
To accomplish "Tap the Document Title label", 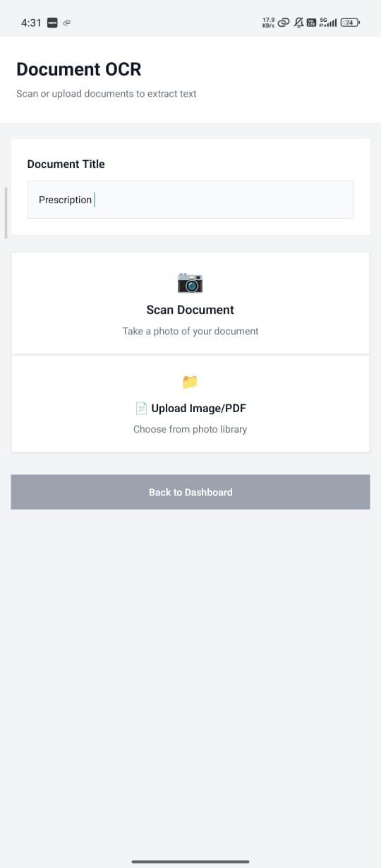I will click(x=66, y=164).
